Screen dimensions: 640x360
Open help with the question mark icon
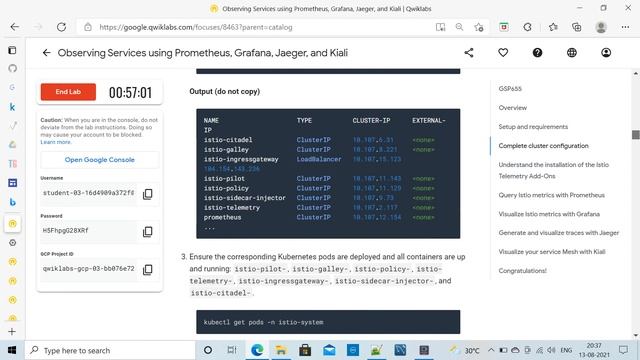click(537, 53)
